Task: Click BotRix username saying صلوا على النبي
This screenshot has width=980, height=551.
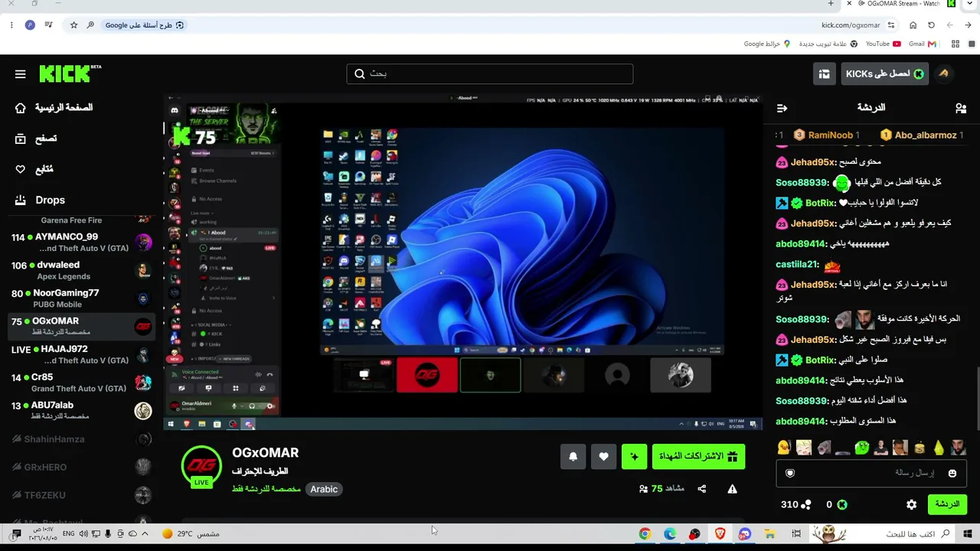Action: [x=820, y=360]
